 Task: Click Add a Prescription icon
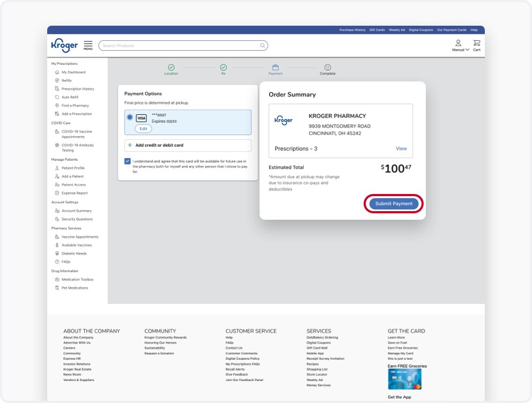[x=57, y=114]
